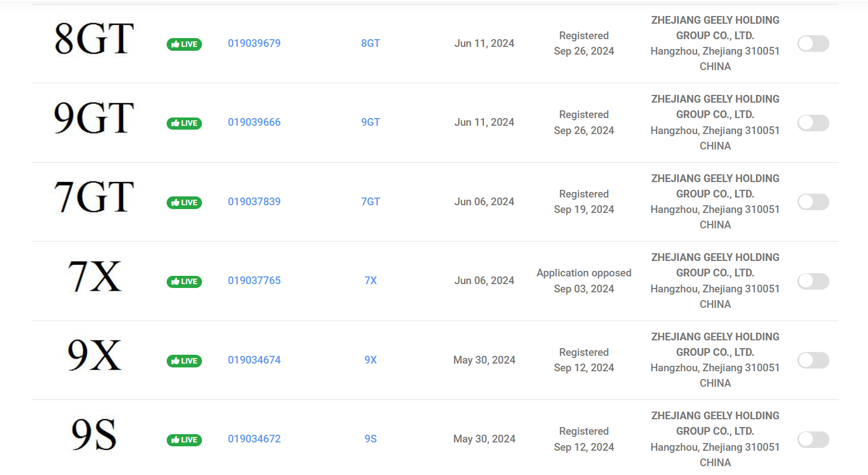Click the LIVE badge for 9GT
This screenshot has width=868, height=475.
coord(184,123)
